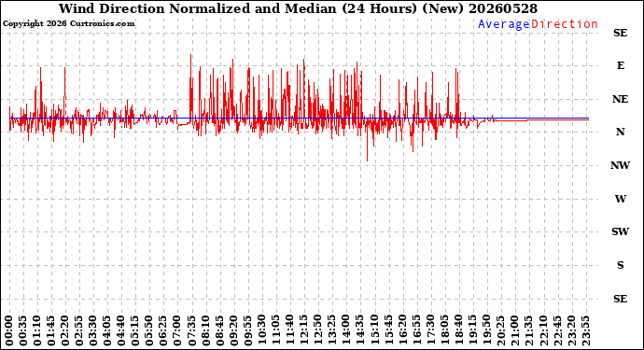
Task: Click the 08:45 time axis label
Action: [x=220, y=330]
